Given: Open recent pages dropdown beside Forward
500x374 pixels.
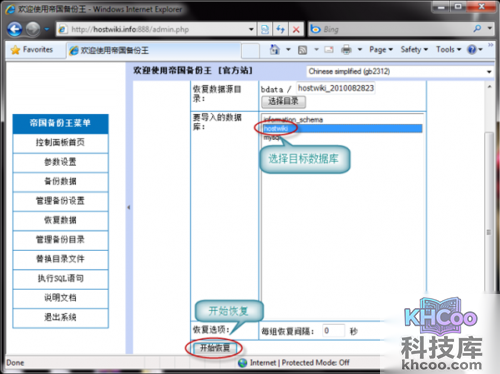Looking at the screenshot, I should 47,29.
